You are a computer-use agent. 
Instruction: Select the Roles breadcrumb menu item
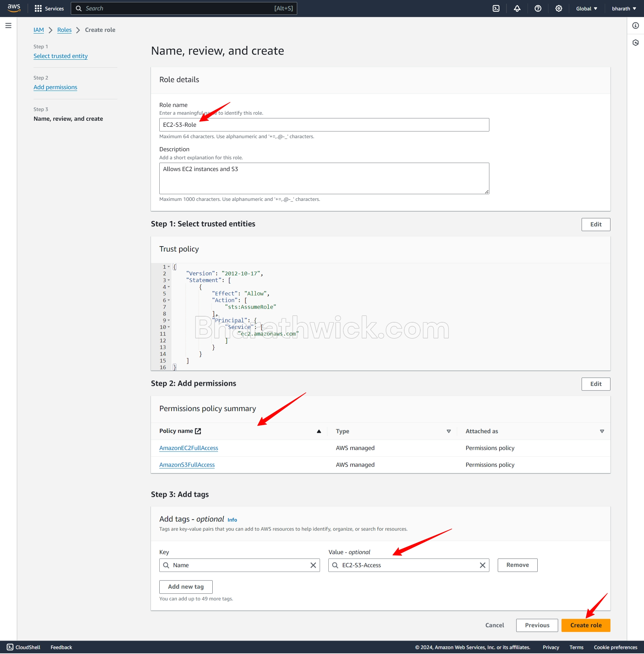(x=64, y=30)
